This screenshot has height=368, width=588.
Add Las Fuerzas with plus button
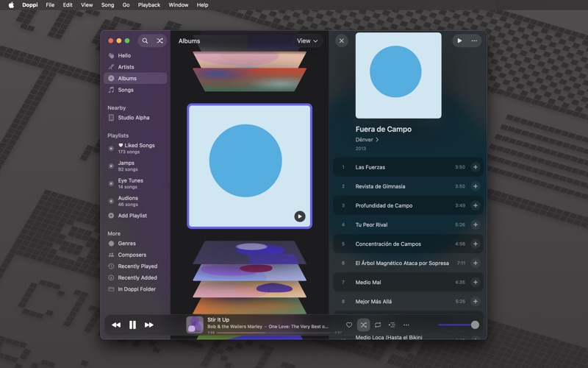pos(475,167)
